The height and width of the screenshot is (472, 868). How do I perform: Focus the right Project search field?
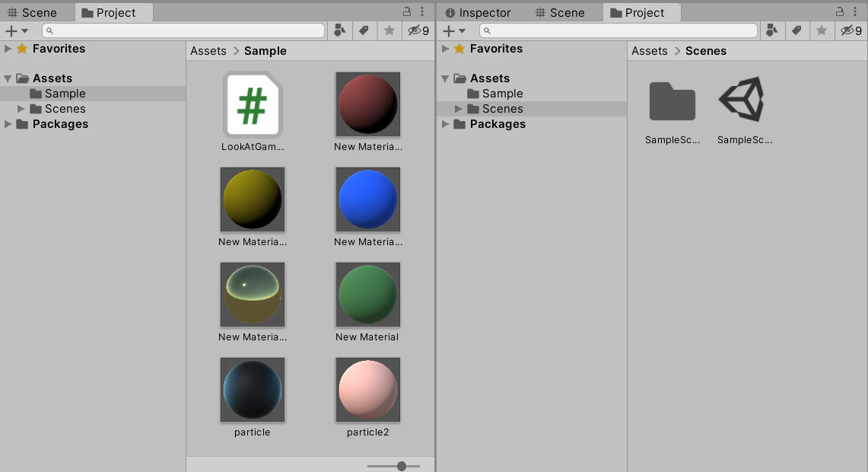click(618, 30)
